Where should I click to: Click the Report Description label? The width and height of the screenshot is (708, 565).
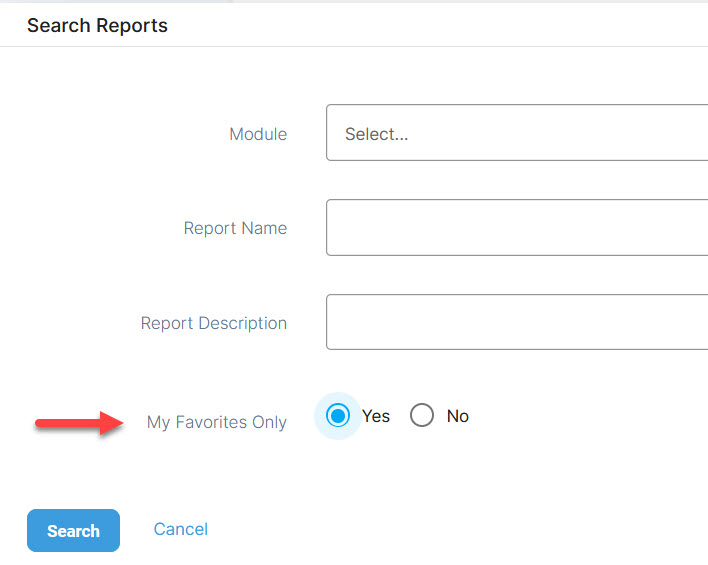[214, 323]
